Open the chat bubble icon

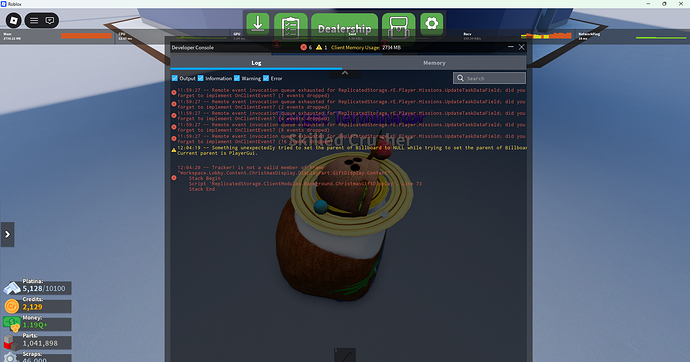point(50,20)
